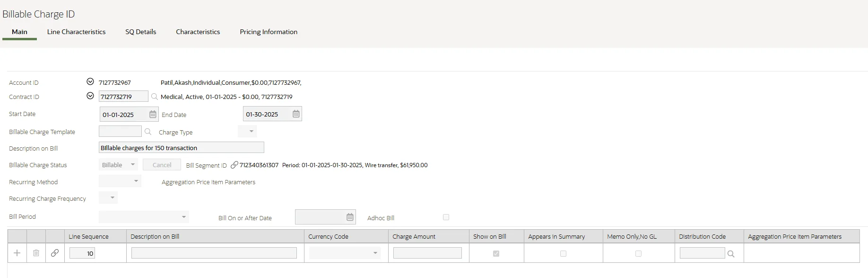Enable the Appears in Summary checkbox

563,254
